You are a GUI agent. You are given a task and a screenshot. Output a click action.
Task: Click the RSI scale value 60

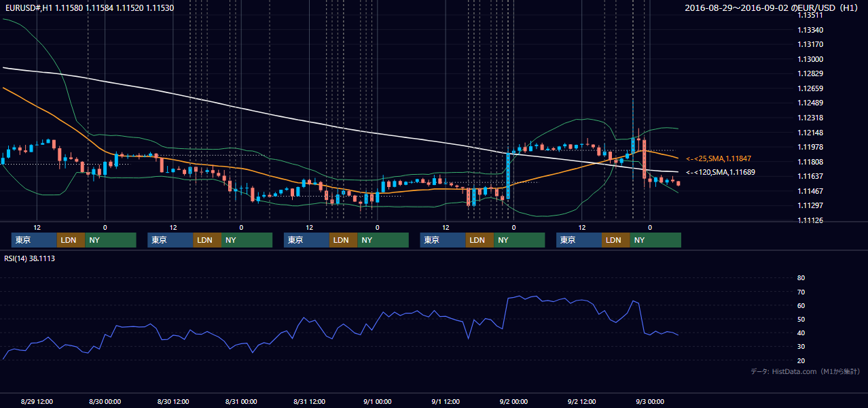(801, 305)
